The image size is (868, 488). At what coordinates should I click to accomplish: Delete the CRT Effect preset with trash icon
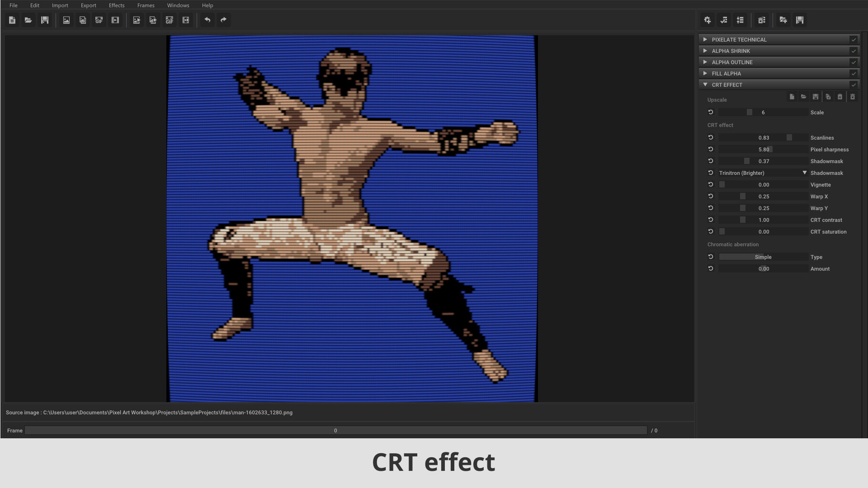[x=853, y=97]
